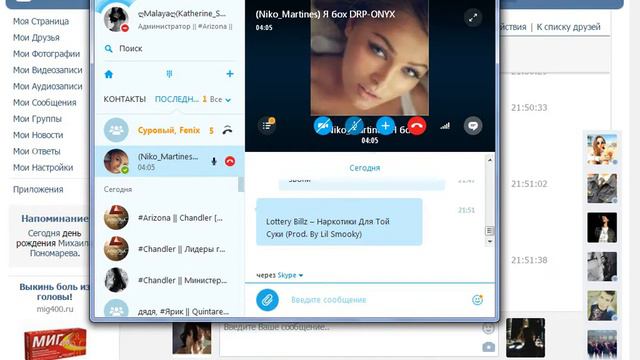640x360 pixels.
Task: Click the Поиск search field in Skype
Action: pos(169,49)
